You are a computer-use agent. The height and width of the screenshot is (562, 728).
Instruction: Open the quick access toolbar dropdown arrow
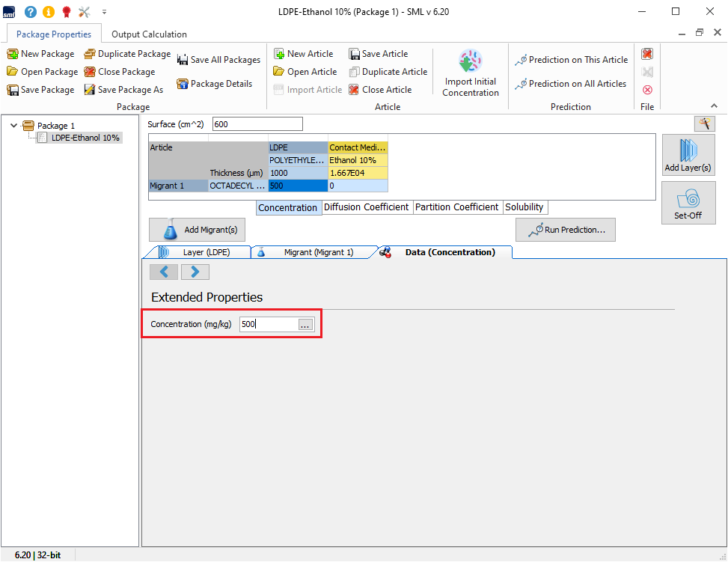point(104,12)
